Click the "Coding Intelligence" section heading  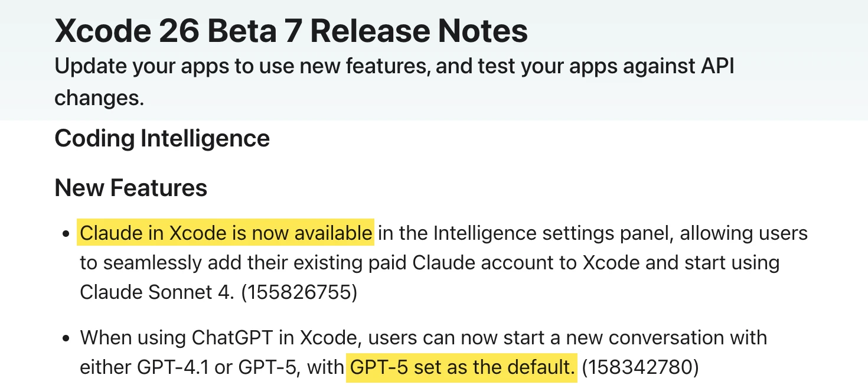(x=162, y=138)
